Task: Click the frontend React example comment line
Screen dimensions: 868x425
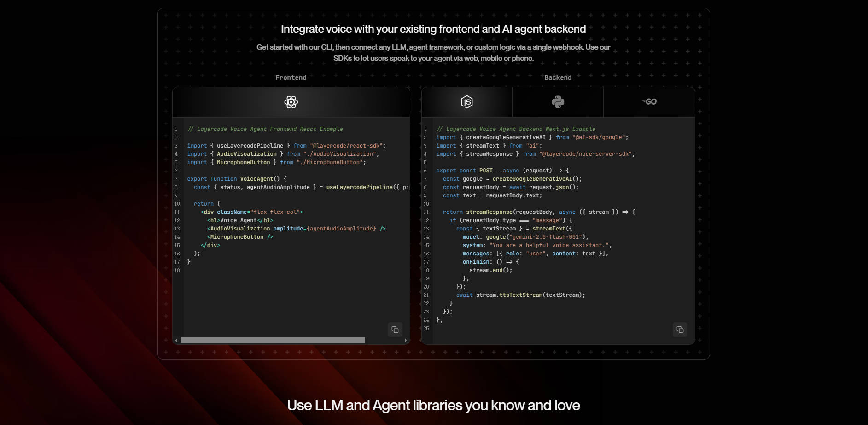Action: pyautogui.click(x=265, y=129)
